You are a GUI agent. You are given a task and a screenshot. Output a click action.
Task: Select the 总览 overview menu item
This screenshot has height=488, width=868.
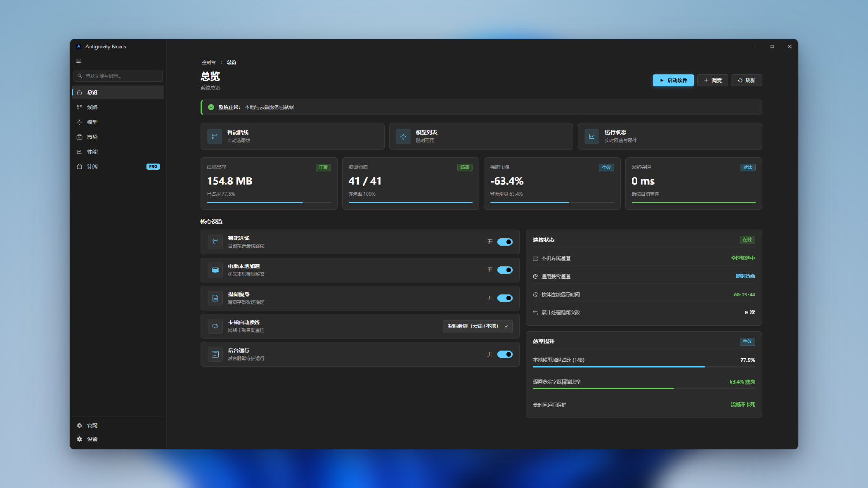point(118,92)
